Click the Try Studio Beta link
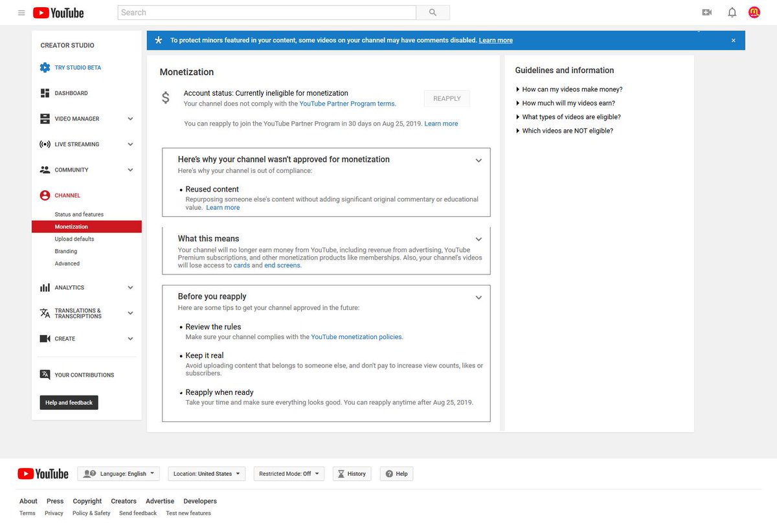This screenshot has width=777, height=532. coord(78,67)
